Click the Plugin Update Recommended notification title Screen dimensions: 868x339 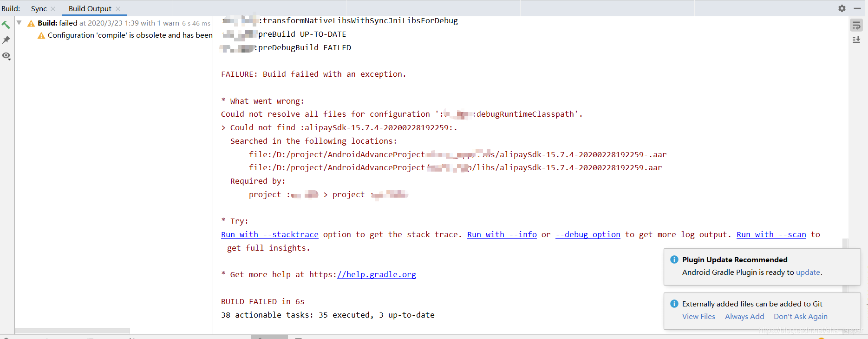pyautogui.click(x=735, y=259)
